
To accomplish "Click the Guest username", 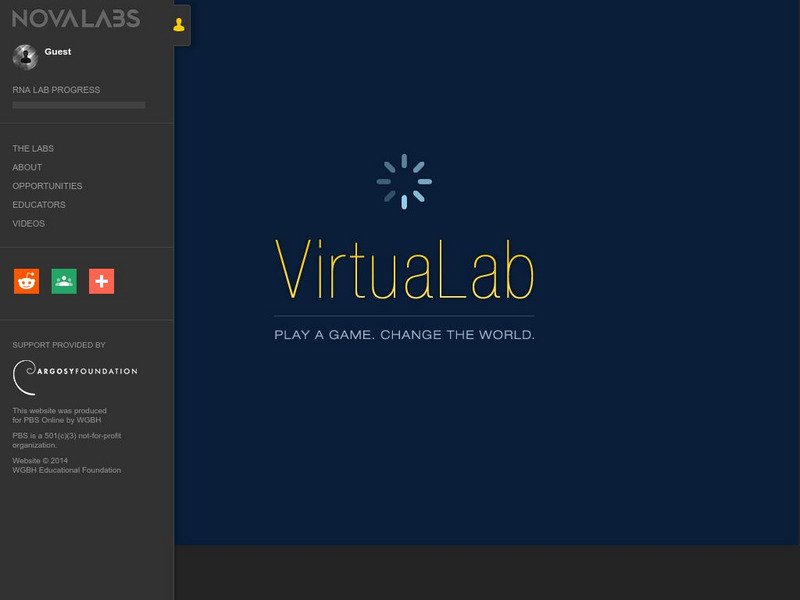I will coord(58,52).
